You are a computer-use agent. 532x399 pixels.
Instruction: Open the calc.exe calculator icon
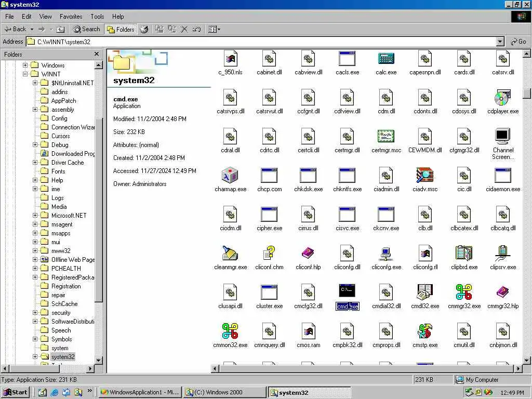coord(386,59)
